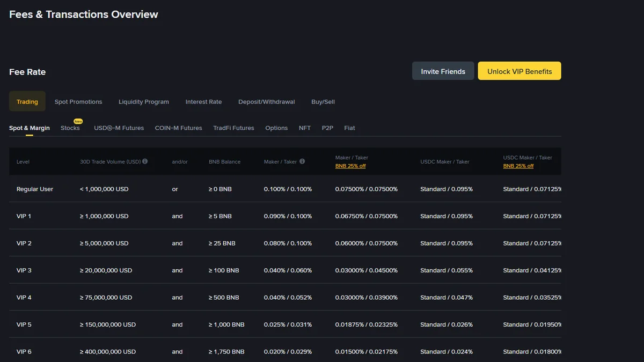Open the Fiat sub-tab
Screen dimensions: 644x362
point(349,128)
